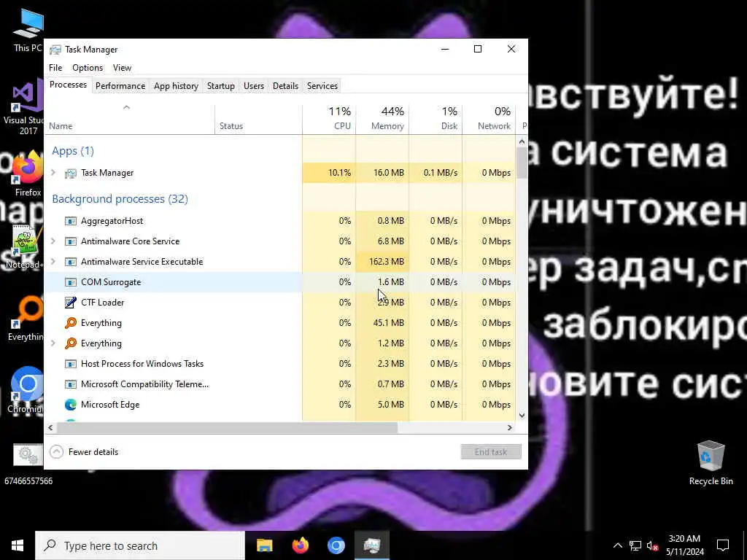747x560 pixels.
Task: Sort processes by CPU column
Action: point(329,120)
